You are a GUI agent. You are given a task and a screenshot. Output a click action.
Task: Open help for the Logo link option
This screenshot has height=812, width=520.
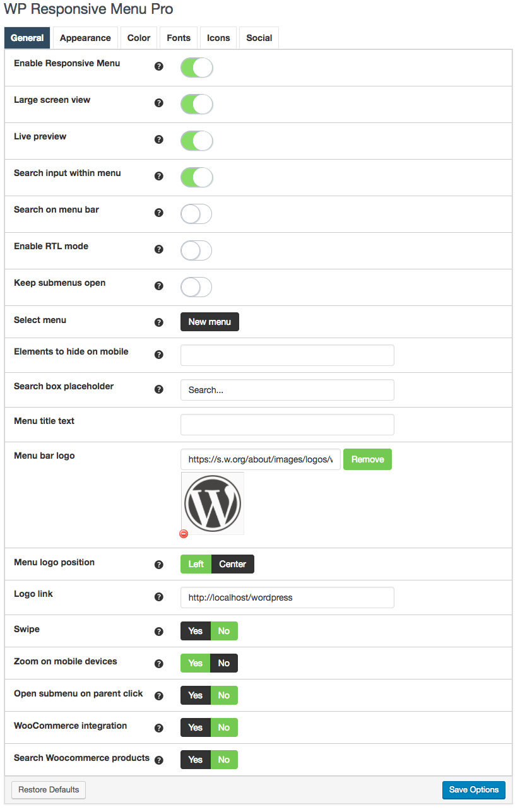point(158,596)
